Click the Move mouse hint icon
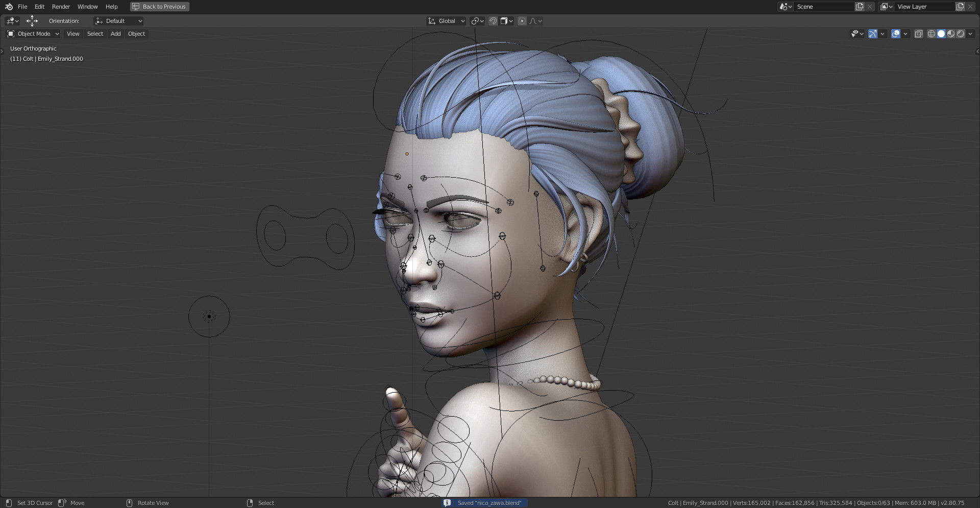The width and height of the screenshot is (980, 508). tap(62, 503)
